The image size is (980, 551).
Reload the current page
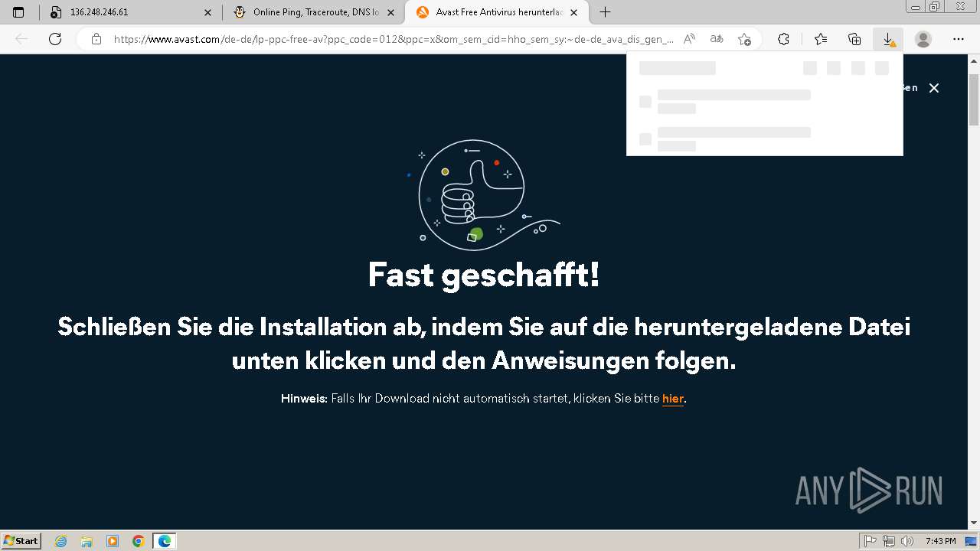pyautogui.click(x=55, y=39)
